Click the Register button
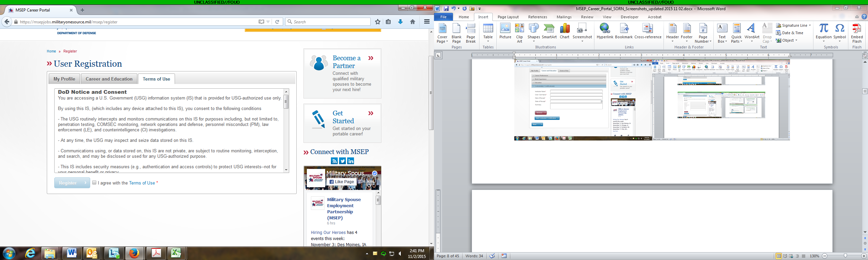This screenshot has width=868, height=260. coord(72,183)
